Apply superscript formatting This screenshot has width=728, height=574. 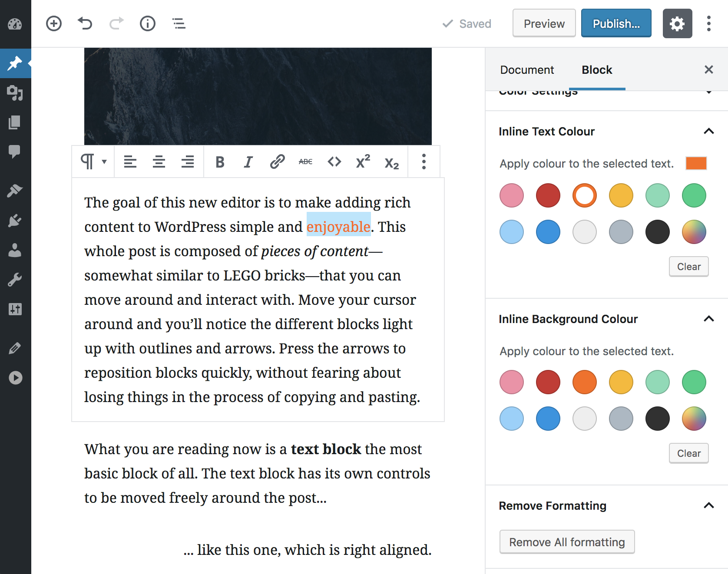(363, 162)
